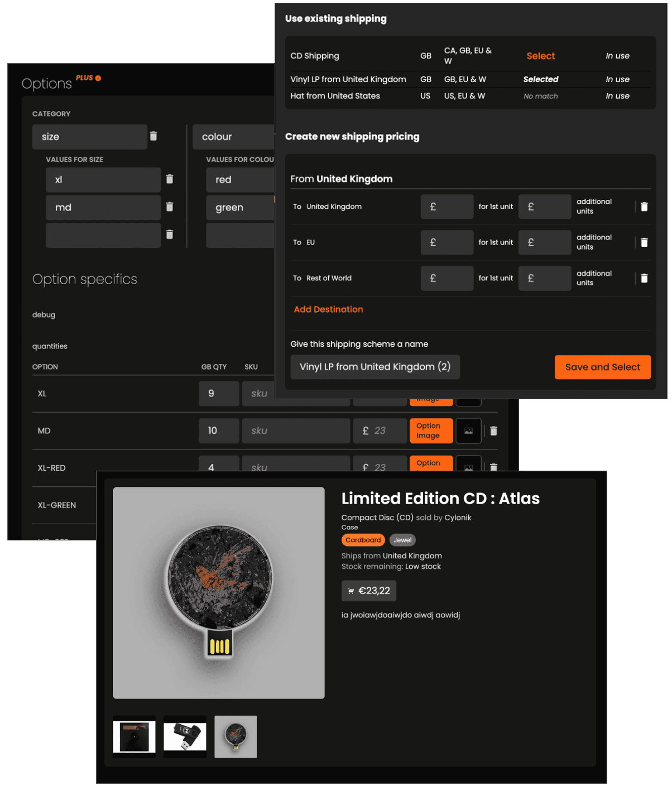The width and height of the screenshot is (672, 790).
Task: Delete the United Kingdom shipping destination
Action: coord(644,207)
